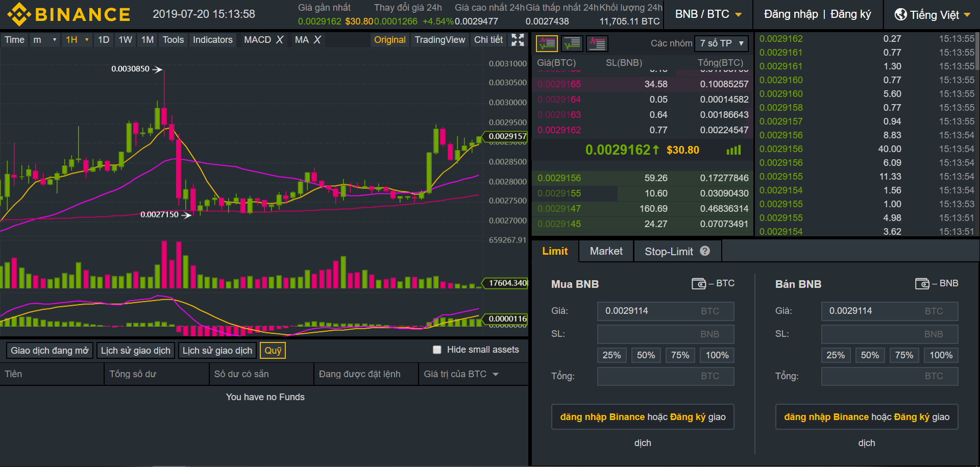Expand the Giá trị của BTC column dropdown
This screenshot has height=467, width=980.
[495, 374]
